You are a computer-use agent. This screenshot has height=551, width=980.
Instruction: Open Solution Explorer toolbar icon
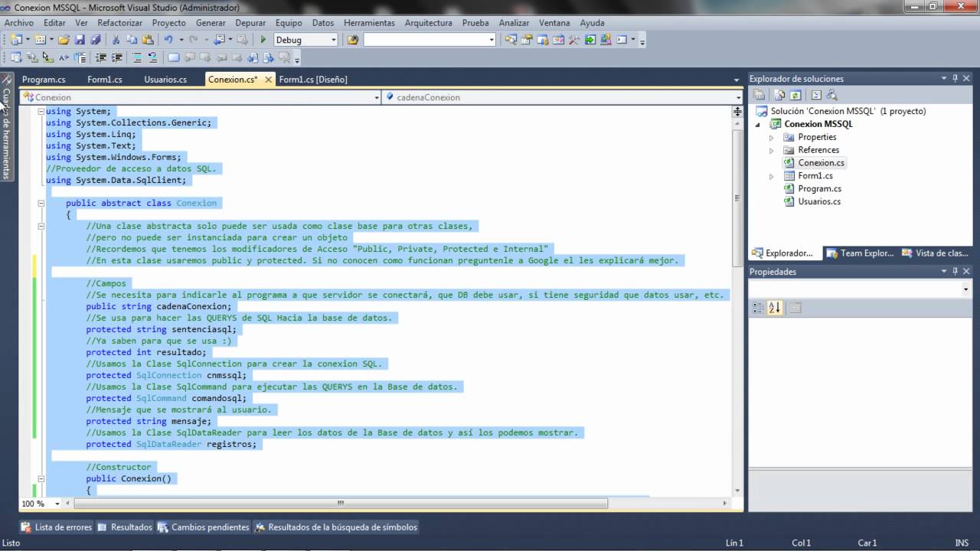click(511, 40)
